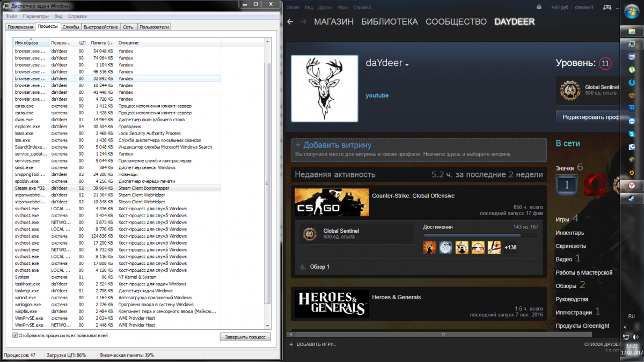Viewport: 644px width, 362px height.
Task: Click the CS:GO achievements progress bar
Action: [480, 235]
